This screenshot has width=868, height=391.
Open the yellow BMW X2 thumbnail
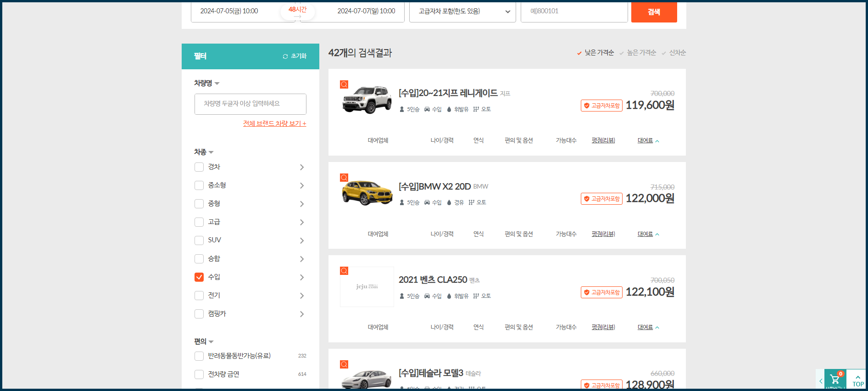click(x=367, y=193)
